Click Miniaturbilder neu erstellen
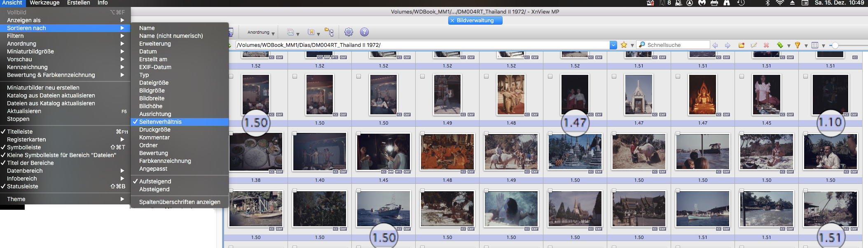 (x=43, y=88)
